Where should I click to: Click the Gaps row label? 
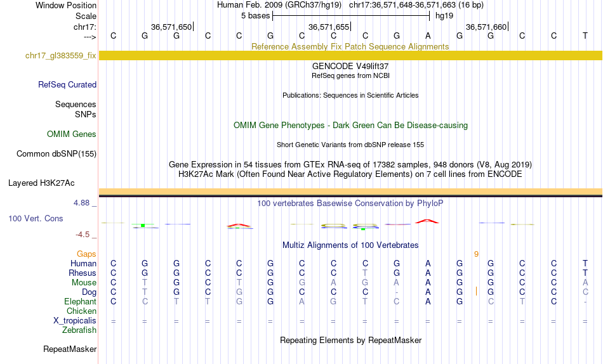86,254
